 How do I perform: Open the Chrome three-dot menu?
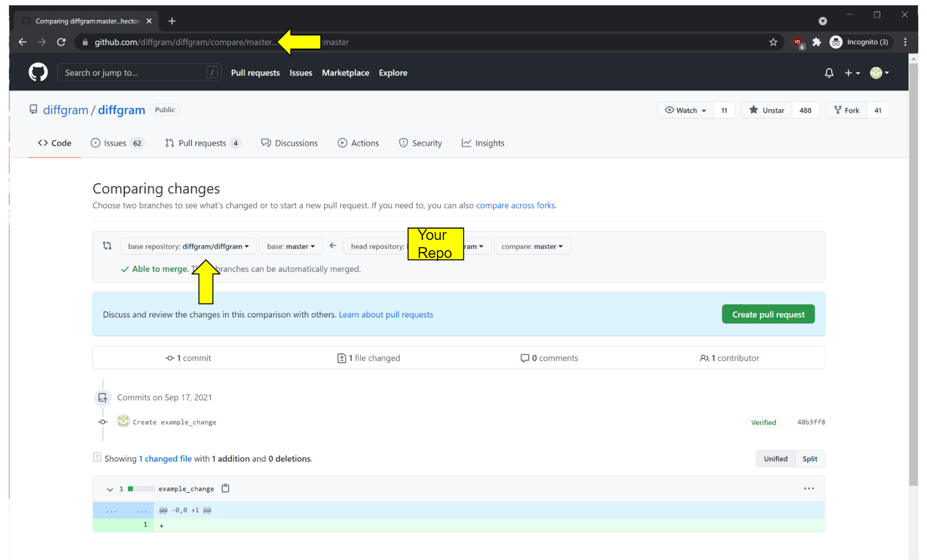pyautogui.click(x=905, y=42)
